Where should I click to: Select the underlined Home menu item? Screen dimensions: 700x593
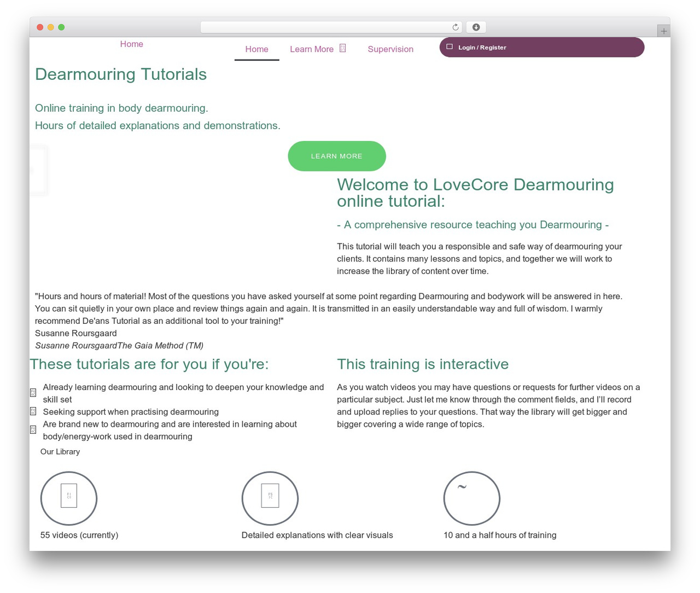click(x=257, y=49)
